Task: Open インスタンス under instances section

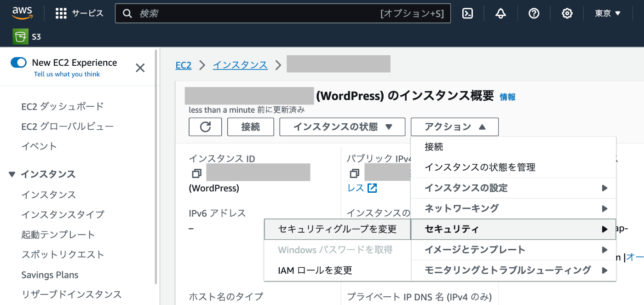Action: tap(49, 195)
